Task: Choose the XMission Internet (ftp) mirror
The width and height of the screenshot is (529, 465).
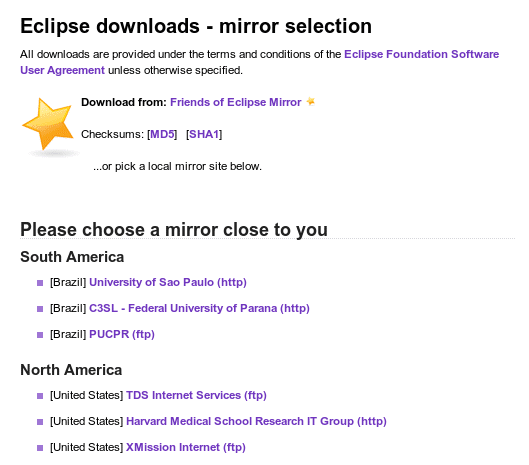Action: [x=186, y=447]
